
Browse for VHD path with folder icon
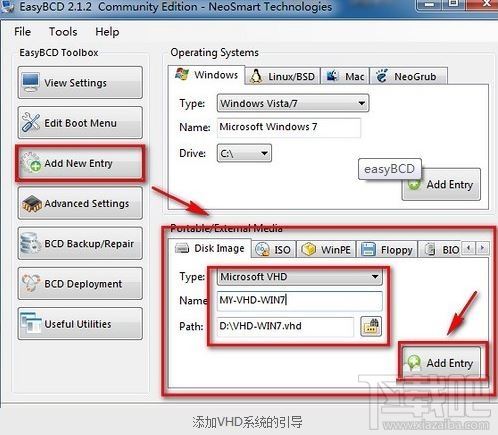(x=371, y=326)
